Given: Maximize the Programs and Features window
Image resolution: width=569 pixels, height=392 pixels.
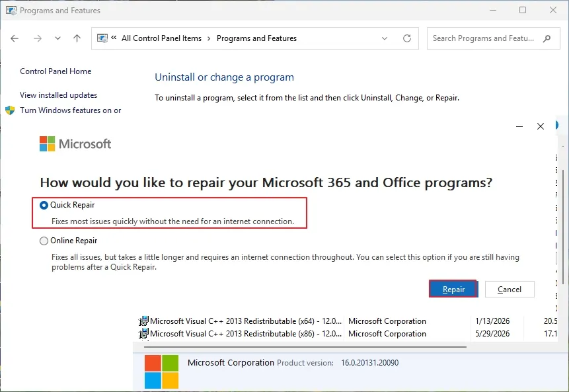Looking at the screenshot, I should click(x=523, y=10).
